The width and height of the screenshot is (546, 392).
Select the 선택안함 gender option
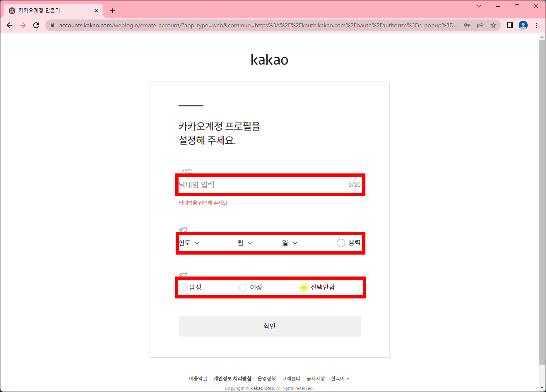317,287
